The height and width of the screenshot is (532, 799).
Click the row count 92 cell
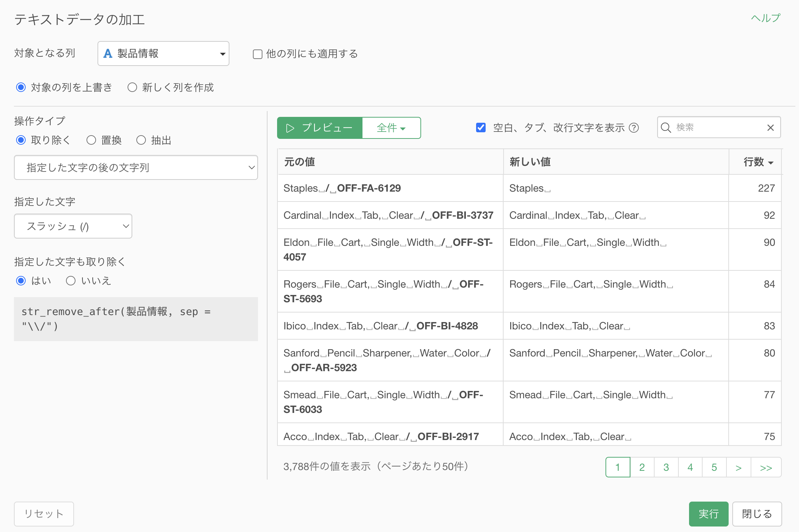(x=755, y=215)
